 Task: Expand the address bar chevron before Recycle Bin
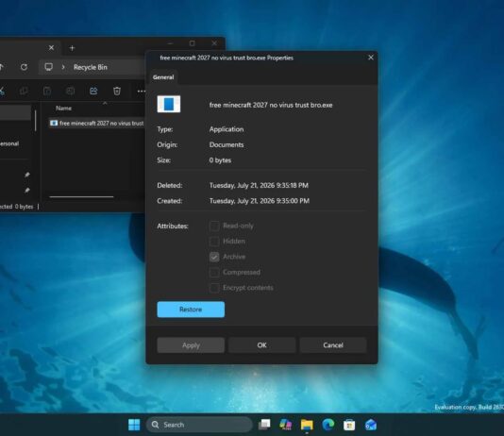[x=63, y=67]
